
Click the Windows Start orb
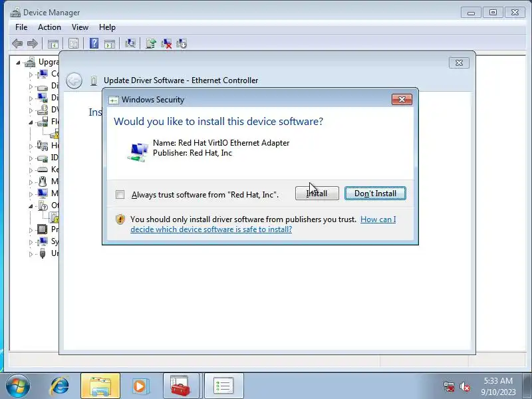(x=18, y=386)
